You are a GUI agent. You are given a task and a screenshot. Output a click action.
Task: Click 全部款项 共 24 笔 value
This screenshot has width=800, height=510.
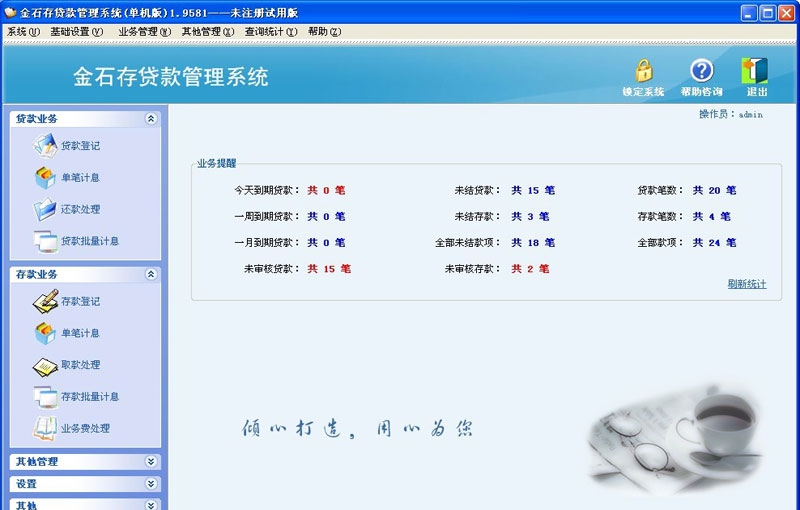pos(714,243)
